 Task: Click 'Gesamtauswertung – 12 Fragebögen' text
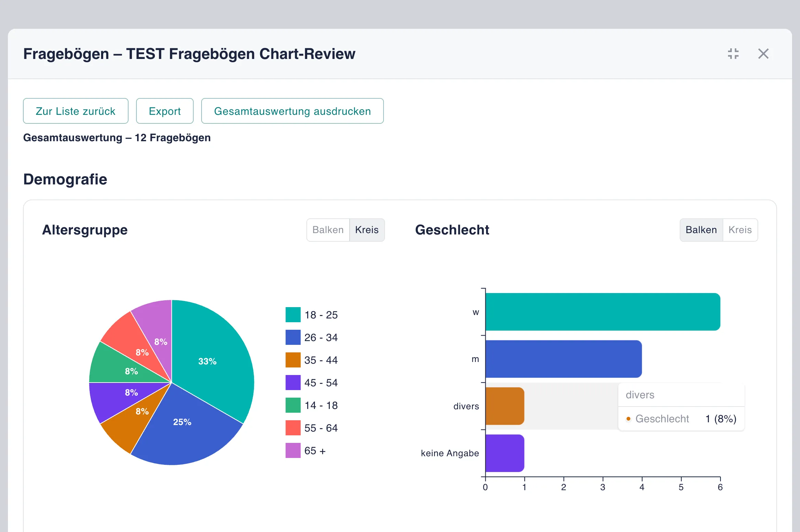tap(117, 138)
